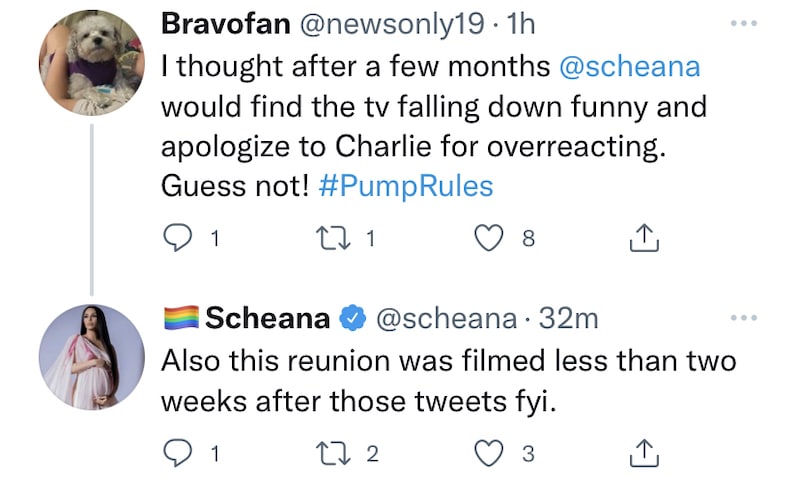Viewport: 800px width, 479px height.
Task: Open Scheana's profile picture
Action: (x=91, y=357)
